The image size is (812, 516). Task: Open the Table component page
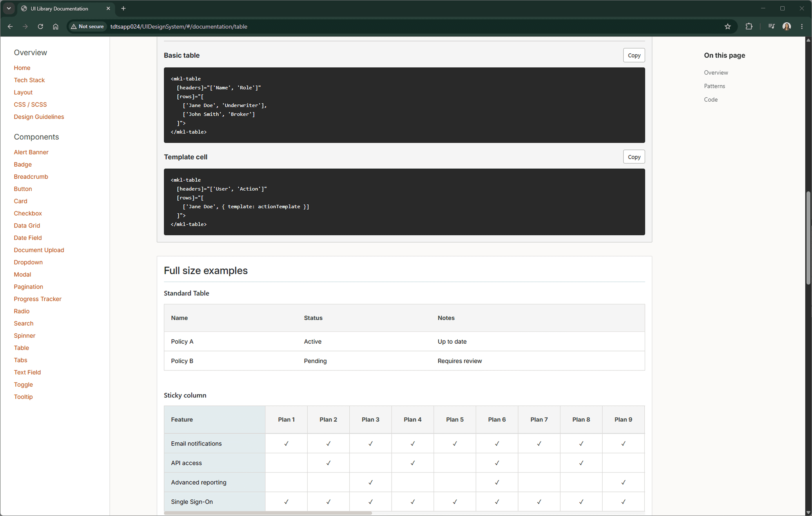click(21, 348)
